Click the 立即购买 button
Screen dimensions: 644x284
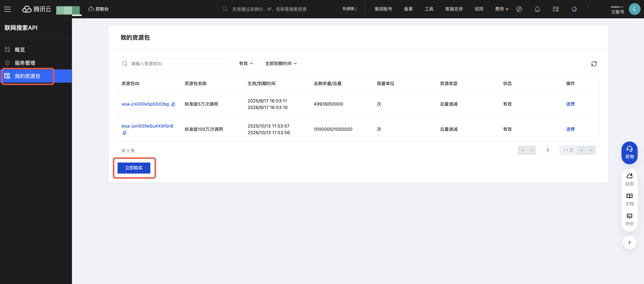pos(134,168)
